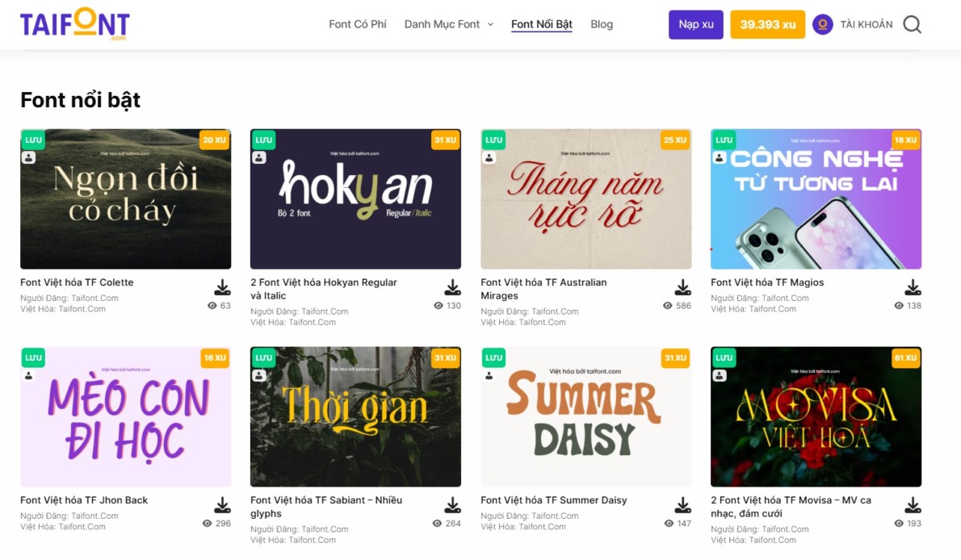The width and height of the screenshot is (961, 560).
Task: Click download icon beside TF Summer Daisy
Action: click(682, 505)
